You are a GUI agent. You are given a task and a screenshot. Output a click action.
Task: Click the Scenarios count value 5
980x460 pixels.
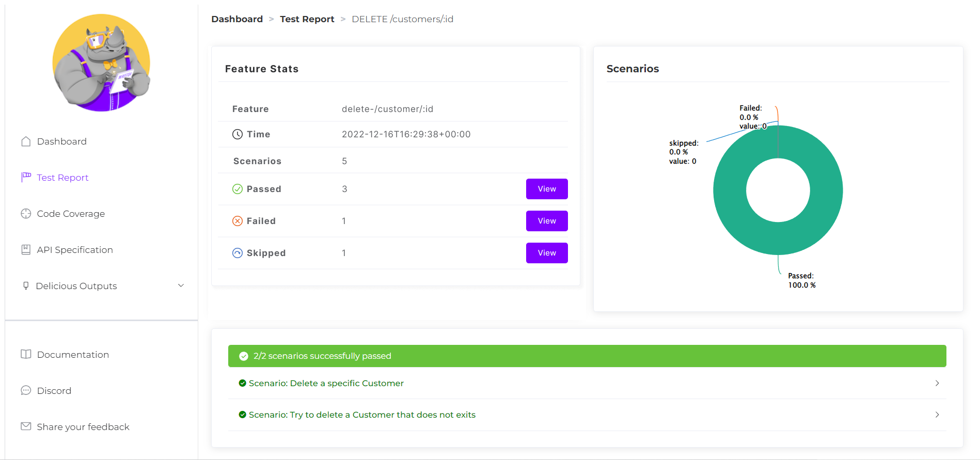click(344, 161)
